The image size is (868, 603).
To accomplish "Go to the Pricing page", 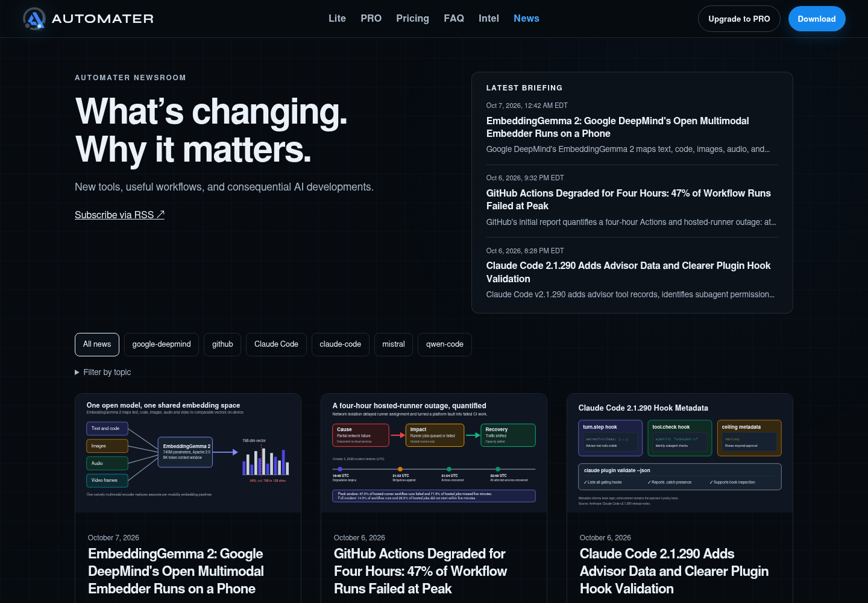I will (412, 19).
